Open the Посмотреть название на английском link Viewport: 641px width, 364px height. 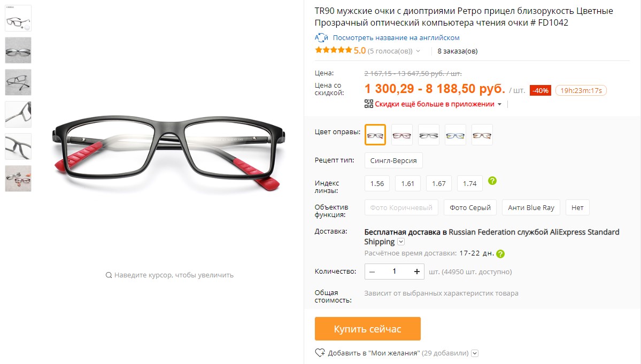pyautogui.click(x=396, y=37)
